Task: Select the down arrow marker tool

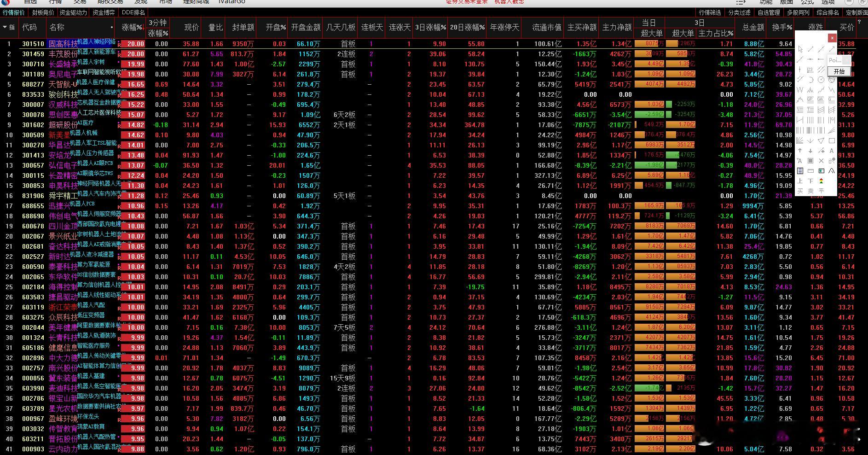Action: pyautogui.click(x=810, y=150)
